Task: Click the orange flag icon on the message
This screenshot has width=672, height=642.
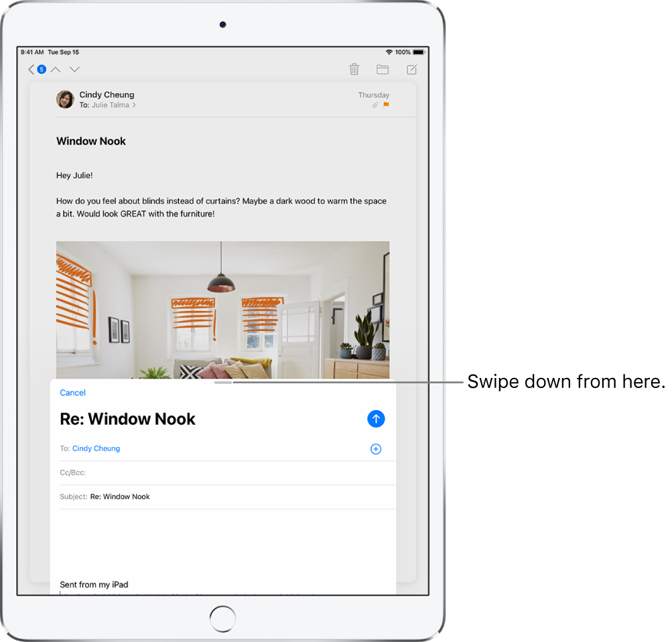Action: 385,105
